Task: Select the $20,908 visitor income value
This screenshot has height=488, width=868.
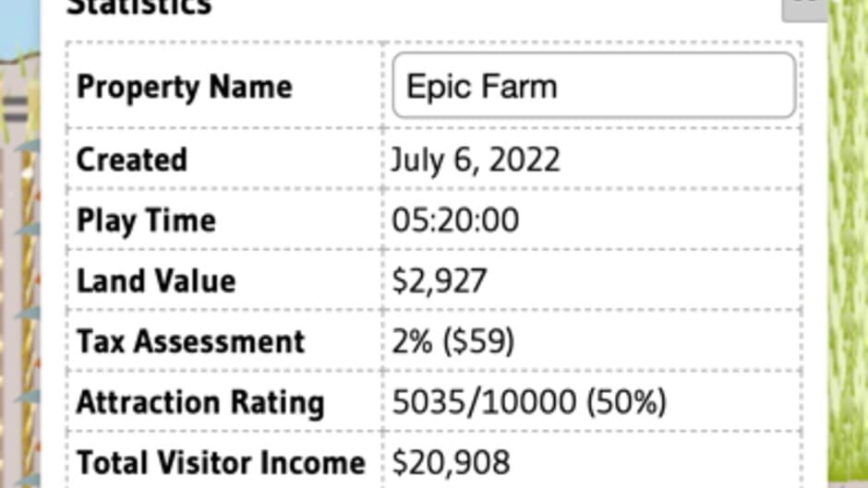Action: coord(452,463)
